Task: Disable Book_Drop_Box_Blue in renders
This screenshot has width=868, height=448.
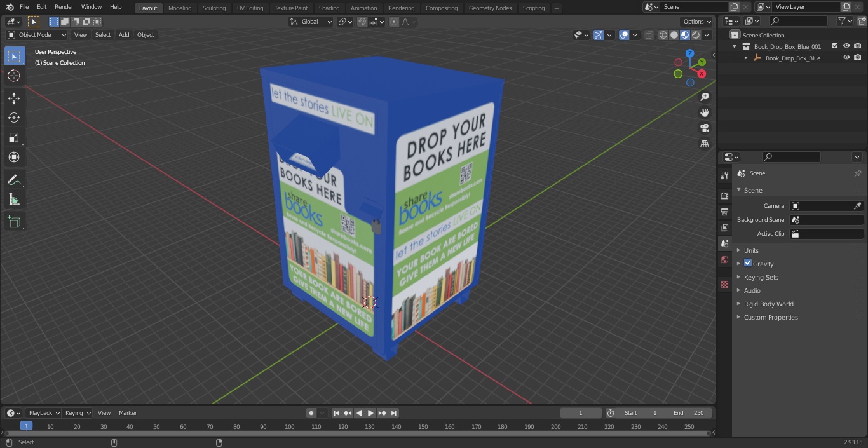Action: [858, 57]
